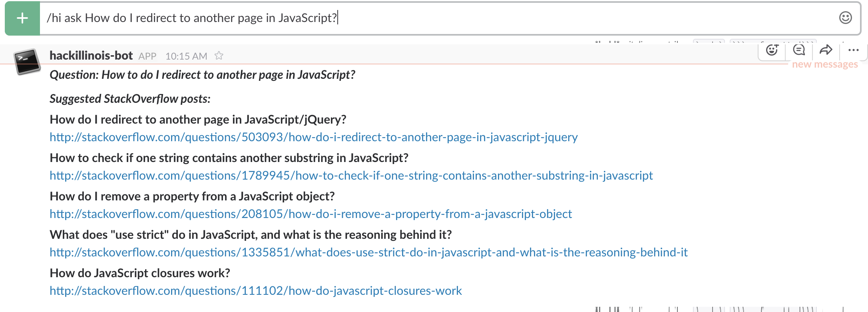
Task: Open the use-strict StackOverflow link
Action: click(368, 252)
